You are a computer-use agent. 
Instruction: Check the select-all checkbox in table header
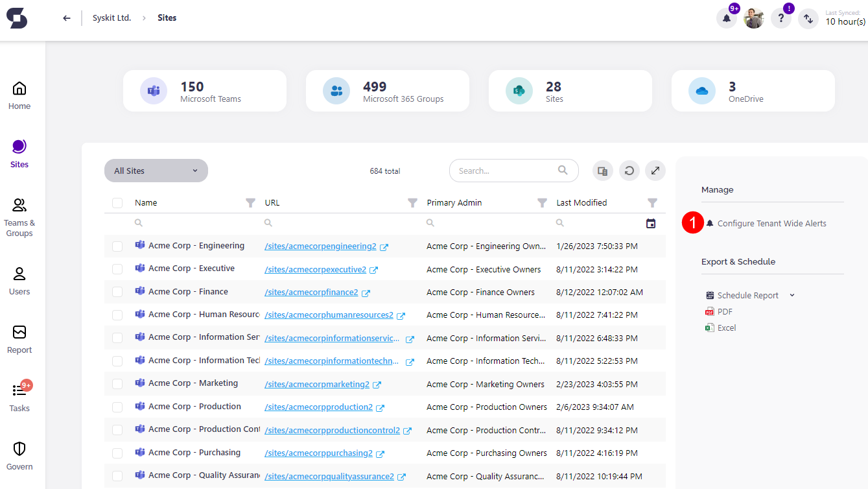point(117,202)
